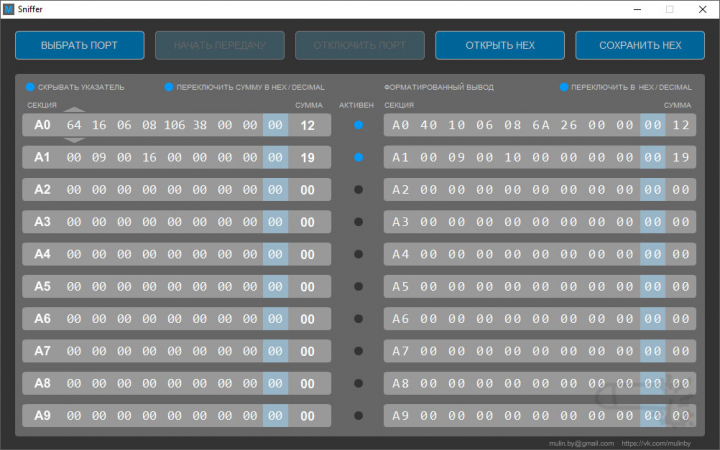Close the Sniffer window
Screen dimensions: 720x450
tap(703, 9)
